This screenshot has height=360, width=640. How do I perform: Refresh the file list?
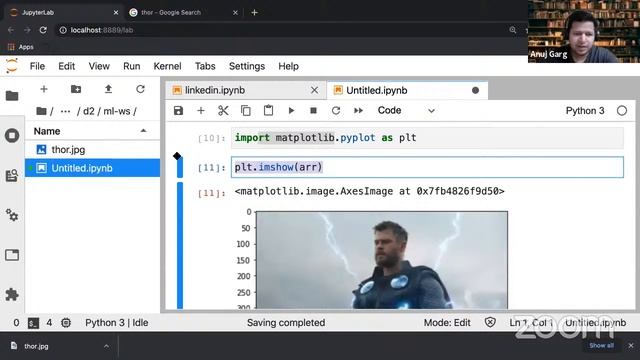140,89
